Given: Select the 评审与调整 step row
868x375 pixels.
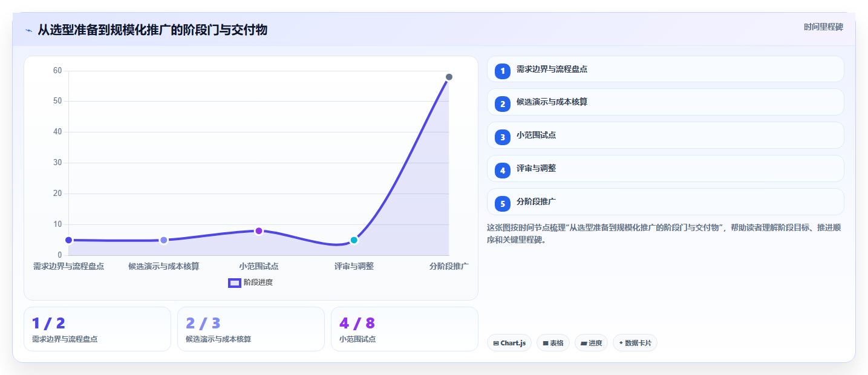Looking at the screenshot, I should [665, 168].
